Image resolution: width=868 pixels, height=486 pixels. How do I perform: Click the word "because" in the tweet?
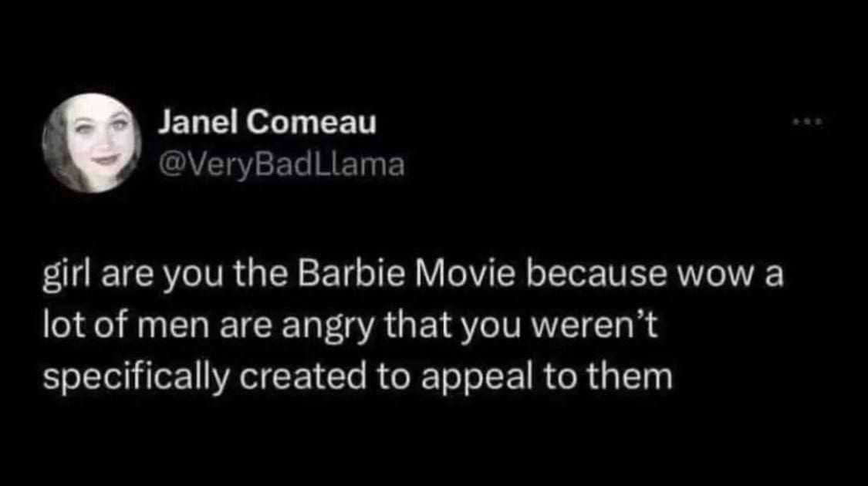click(596, 273)
